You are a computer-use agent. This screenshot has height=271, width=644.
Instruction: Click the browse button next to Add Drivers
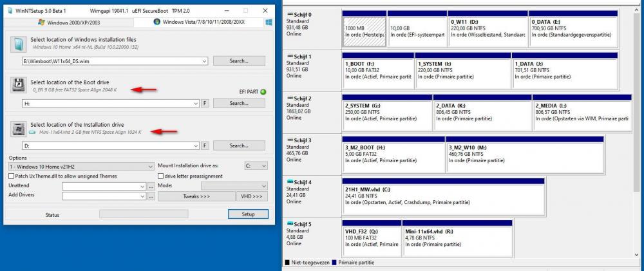(x=151, y=196)
